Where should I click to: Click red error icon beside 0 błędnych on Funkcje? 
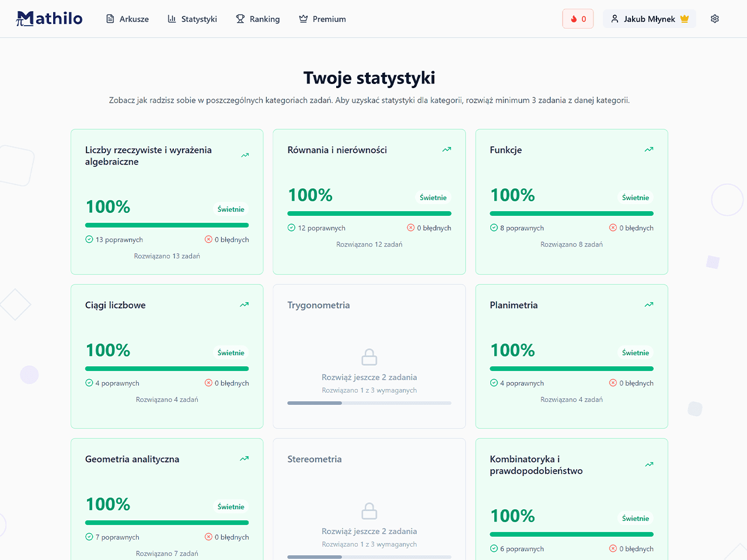[x=612, y=228]
